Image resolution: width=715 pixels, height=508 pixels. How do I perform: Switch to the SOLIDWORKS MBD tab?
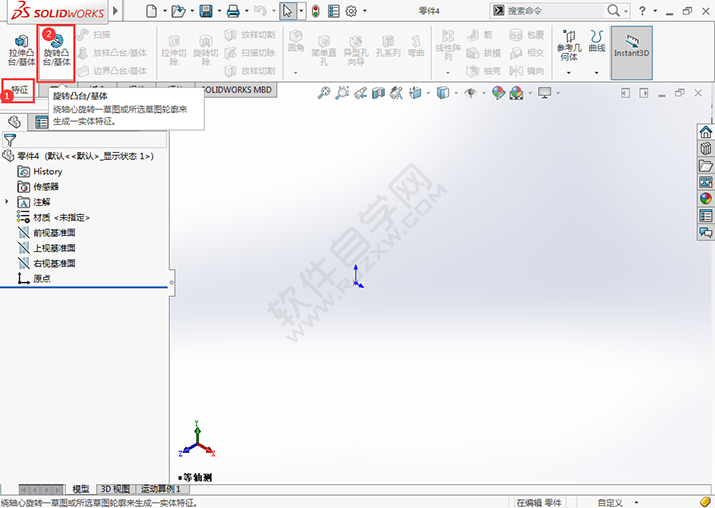pyautogui.click(x=238, y=90)
